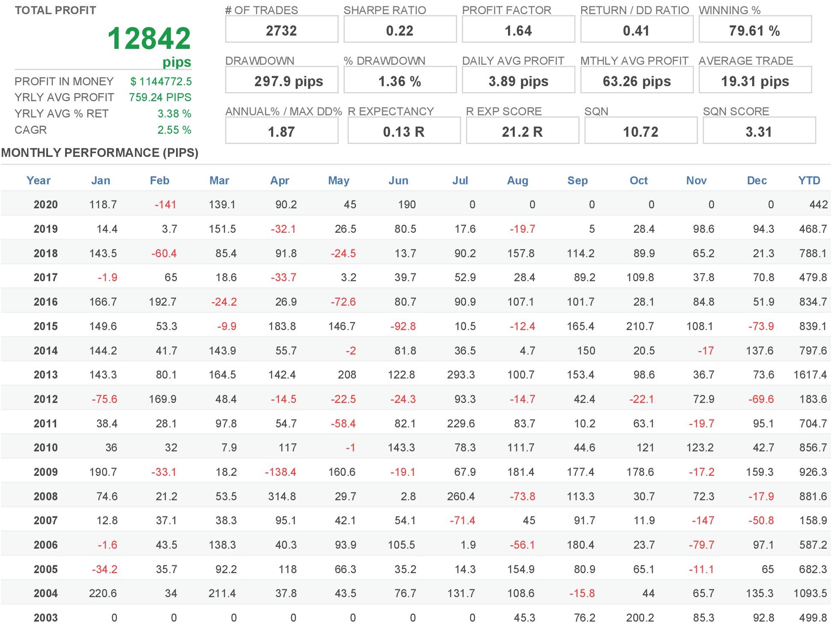Click the YTD column header
The image size is (840, 634).
tap(809, 180)
